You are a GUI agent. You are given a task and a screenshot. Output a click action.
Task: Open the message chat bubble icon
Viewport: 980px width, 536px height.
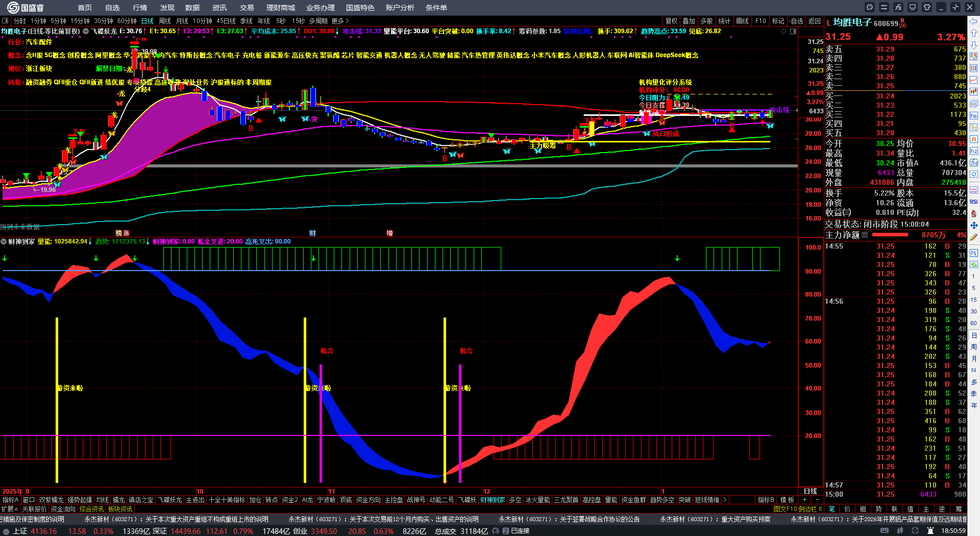click(870, 7)
